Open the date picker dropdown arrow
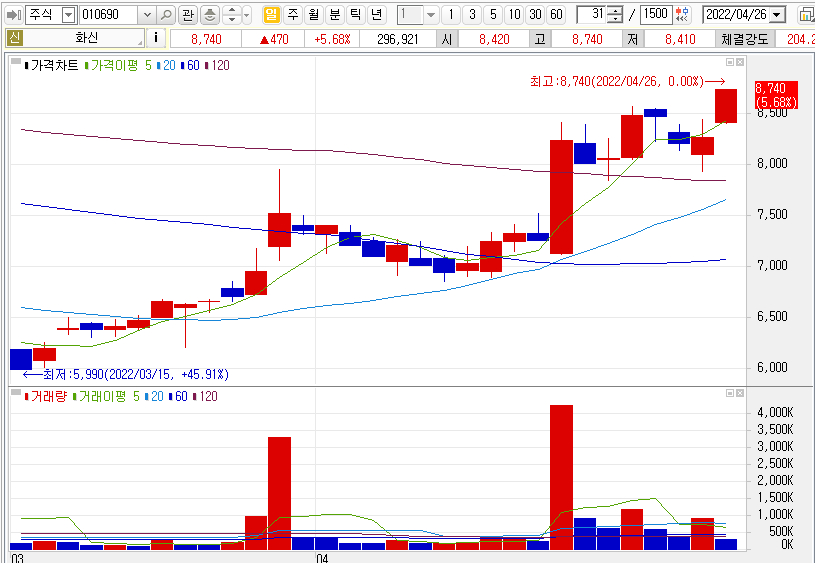Image resolution: width=815 pixels, height=563 pixels. point(777,15)
